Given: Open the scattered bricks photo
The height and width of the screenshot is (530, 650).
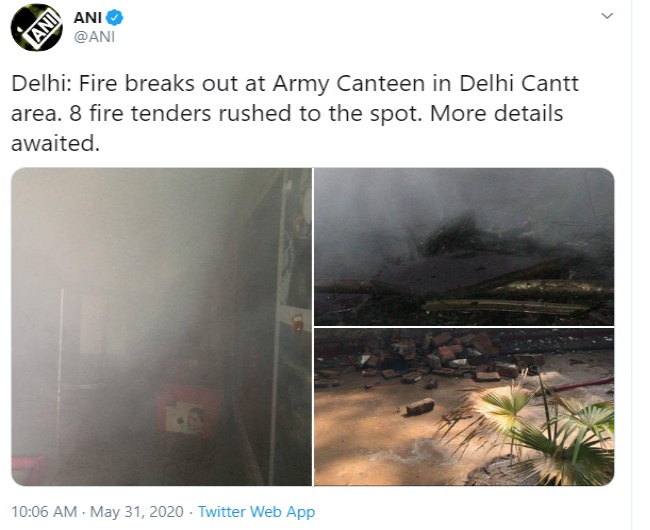Looking at the screenshot, I should point(464,407).
